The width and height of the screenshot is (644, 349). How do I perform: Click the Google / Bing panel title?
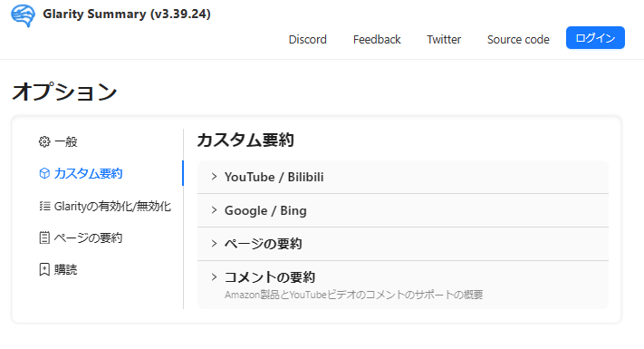pyautogui.click(x=265, y=210)
